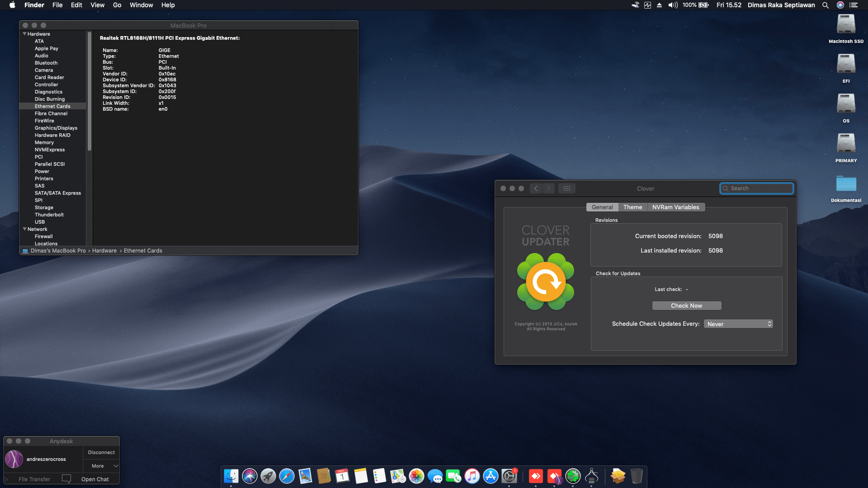Click Check Now in Clover updater
The height and width of the screenshot is (488, 868).
pos(686,306)
